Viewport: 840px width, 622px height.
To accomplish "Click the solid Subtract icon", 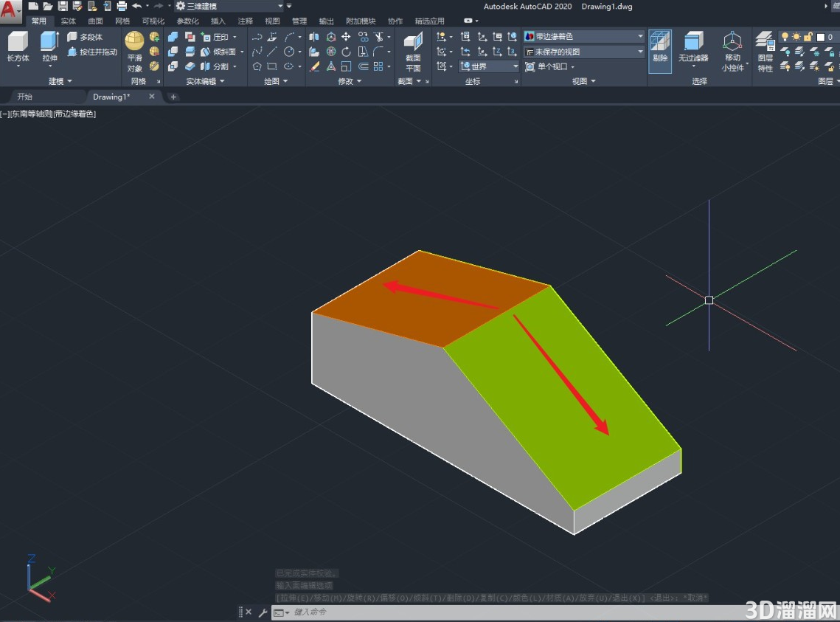I will (173, 52).
